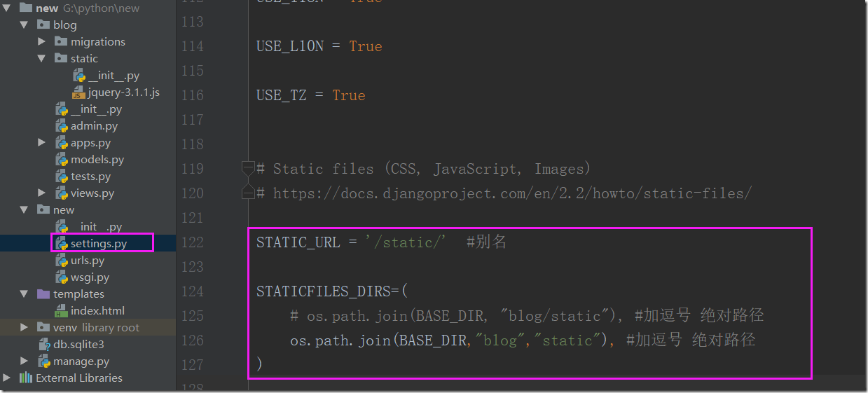Toggle code fold marker at line 119
Screen dimensions: 868x393
click(247, 168)
